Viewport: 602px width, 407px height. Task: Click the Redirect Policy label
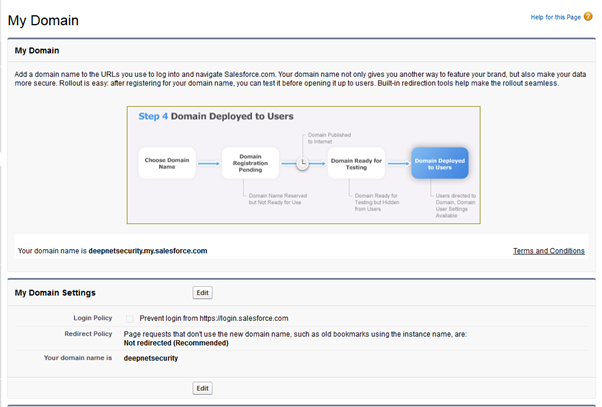click(88, 334)
